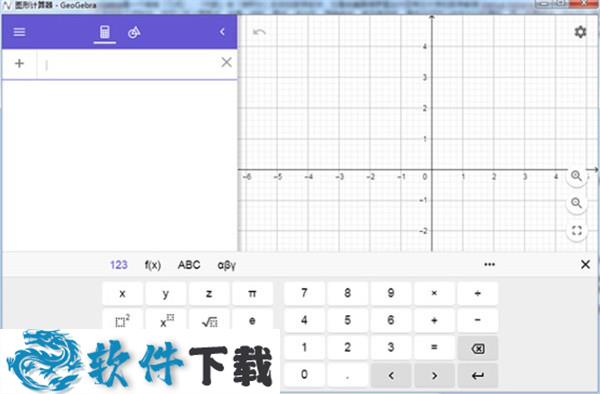Screen dimensions: 600x394
Task: Tap the backspace delete key
Action: click(x=478, y=348)
